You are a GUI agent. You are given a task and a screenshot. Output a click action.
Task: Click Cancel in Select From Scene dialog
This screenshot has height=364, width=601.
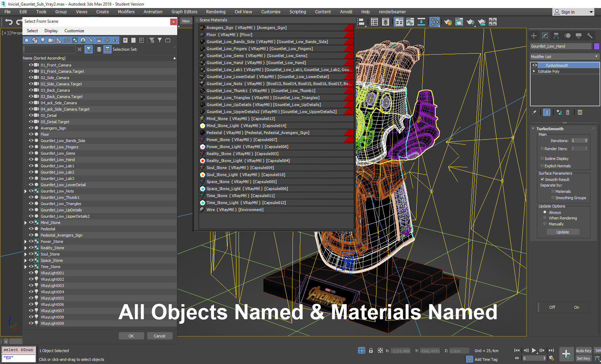click(159, 336)
